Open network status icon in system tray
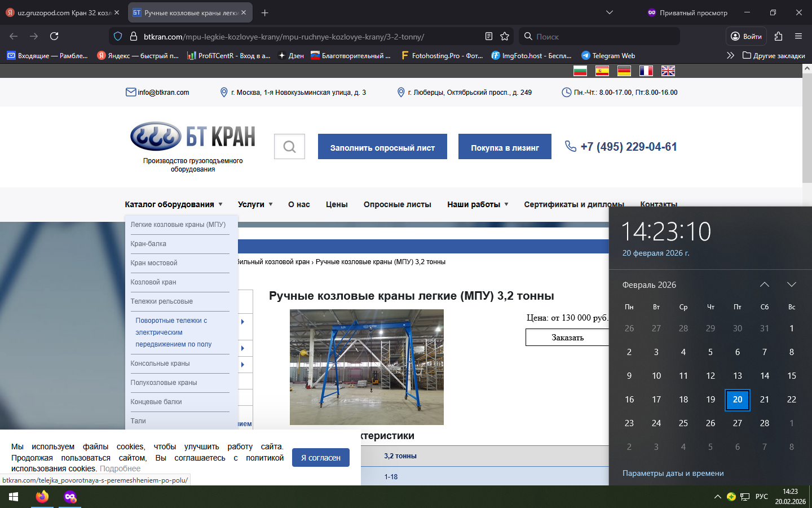The height and width of the screenshot is (508, 812). pyautogui.click(x=745, y=497)
